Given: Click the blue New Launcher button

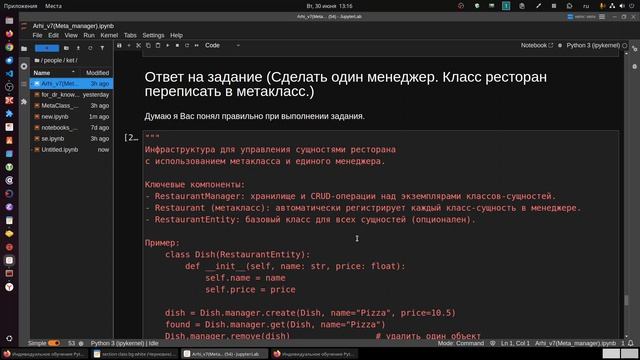Looking at the screenshot, I should pos(47,48).
